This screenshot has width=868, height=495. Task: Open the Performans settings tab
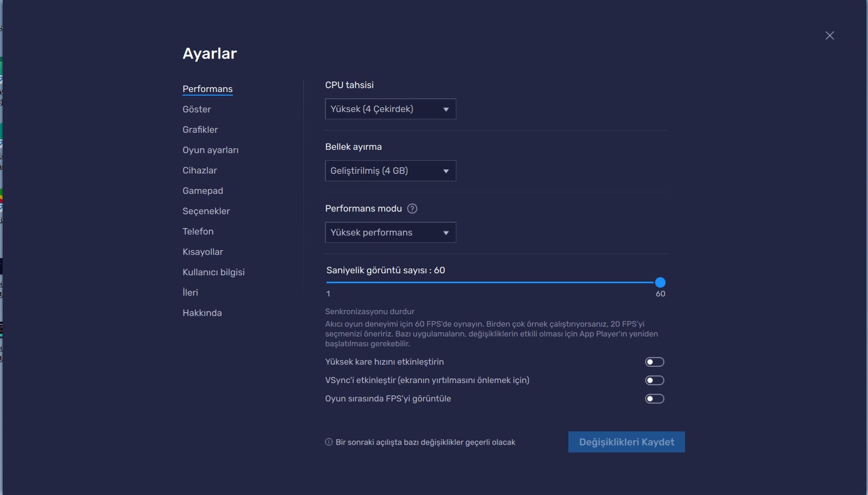click(207, 89)
